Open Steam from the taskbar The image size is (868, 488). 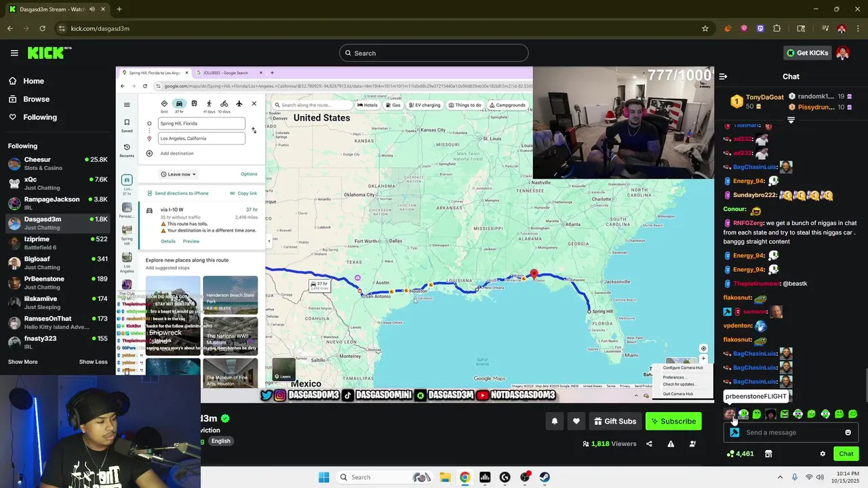tap(545, 477)
